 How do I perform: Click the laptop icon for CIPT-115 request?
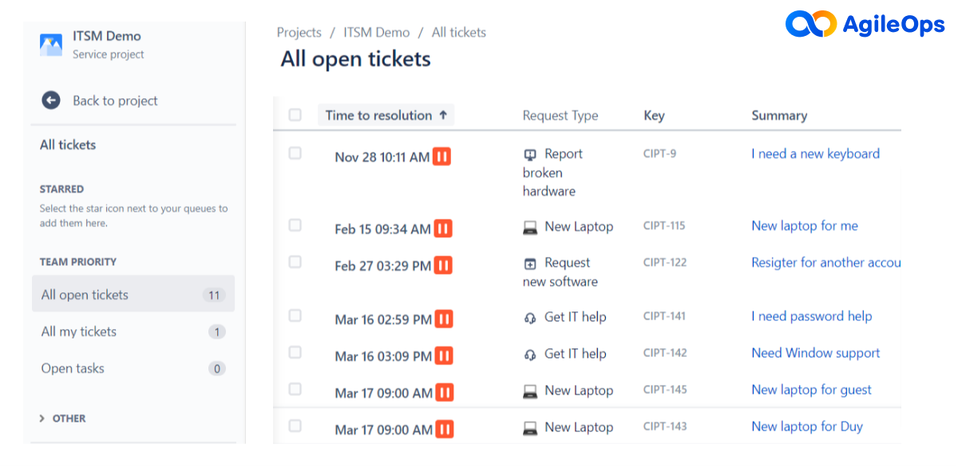(x=530, y=227)
